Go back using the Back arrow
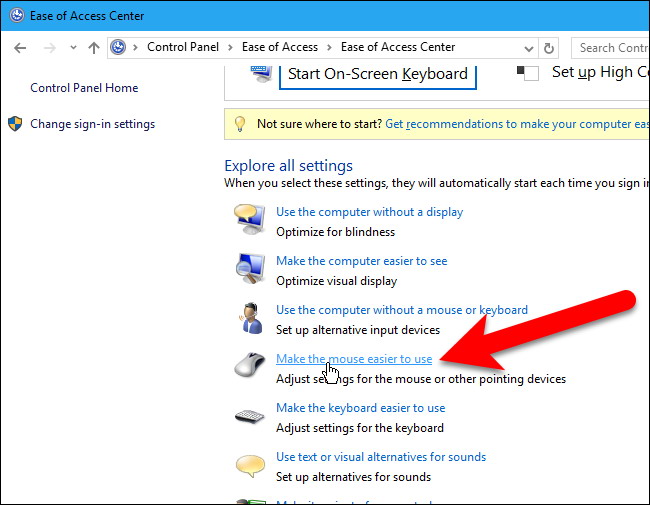 [x=20, y=48]
